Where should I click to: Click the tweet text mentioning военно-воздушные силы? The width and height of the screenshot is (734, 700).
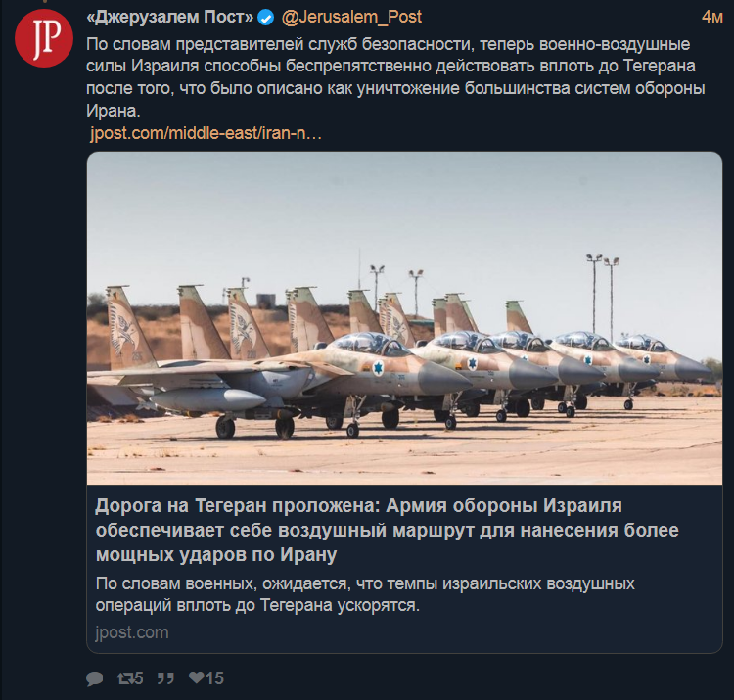tap(395, 77)
